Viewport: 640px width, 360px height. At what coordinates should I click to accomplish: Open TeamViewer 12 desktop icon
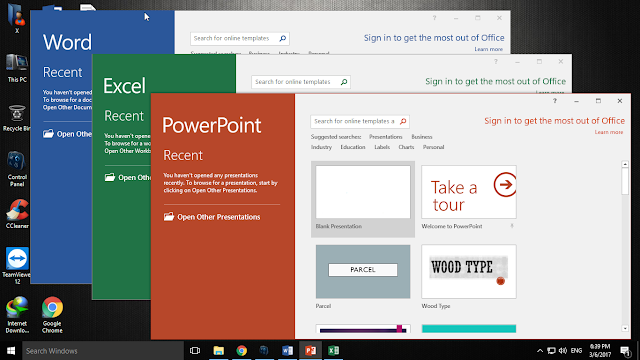[x=17, y=265]
